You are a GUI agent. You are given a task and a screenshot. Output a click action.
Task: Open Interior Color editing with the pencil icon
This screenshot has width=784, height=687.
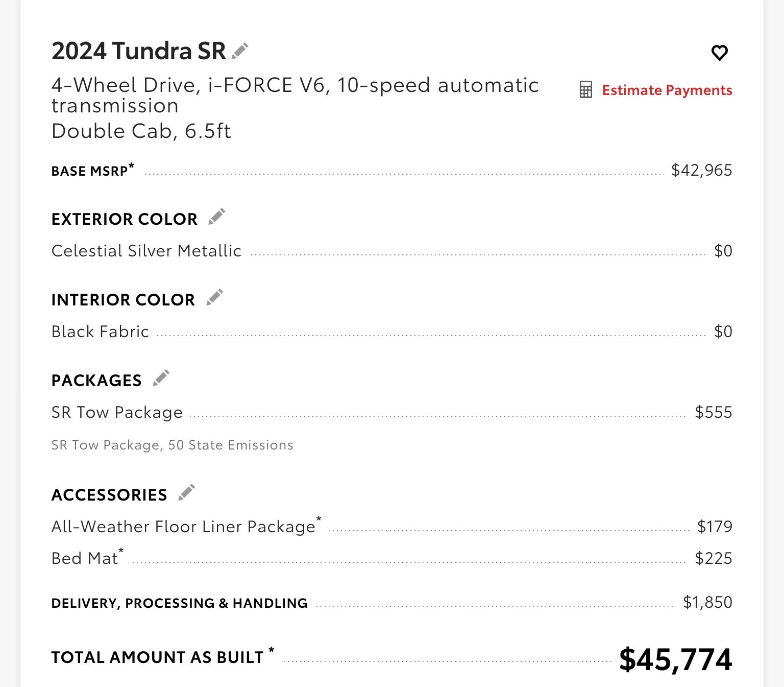[215, 297]
